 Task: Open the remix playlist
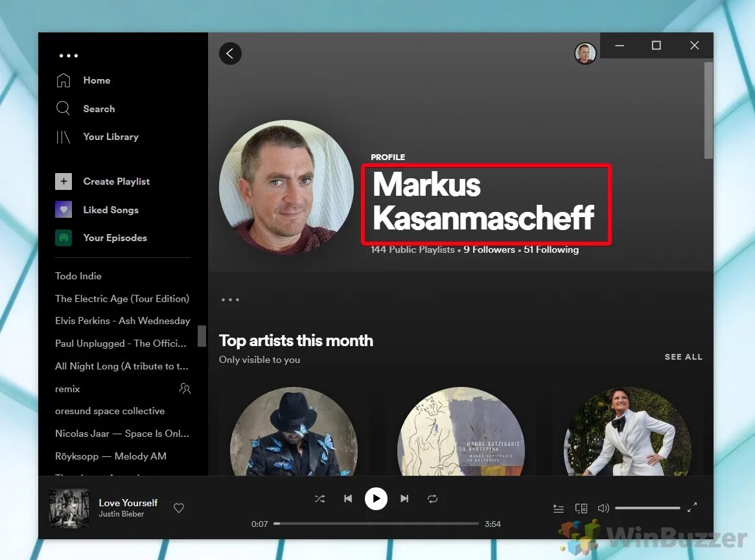pyautogui.click(x=67, y=389)
